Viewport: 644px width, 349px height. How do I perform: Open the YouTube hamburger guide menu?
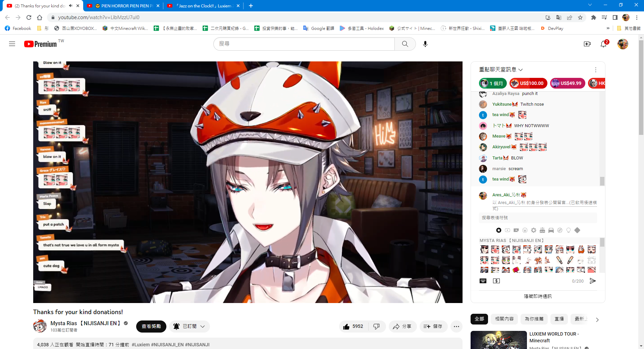(x=12, y=44)
